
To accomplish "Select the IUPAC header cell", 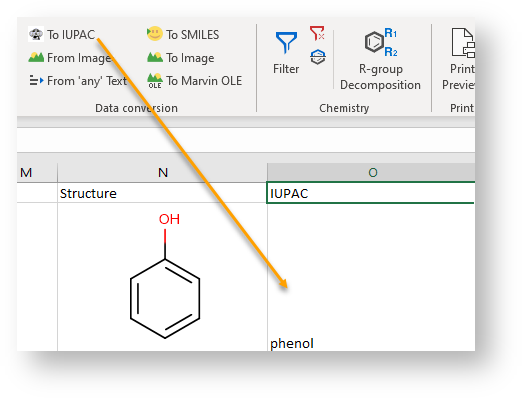I will click(x=371, y=193).
